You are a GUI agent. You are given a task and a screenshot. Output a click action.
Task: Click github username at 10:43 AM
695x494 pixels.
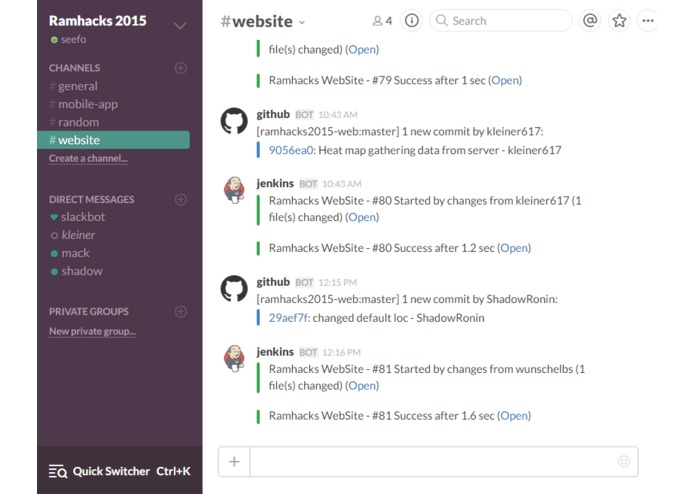click(x=273, y=114)
